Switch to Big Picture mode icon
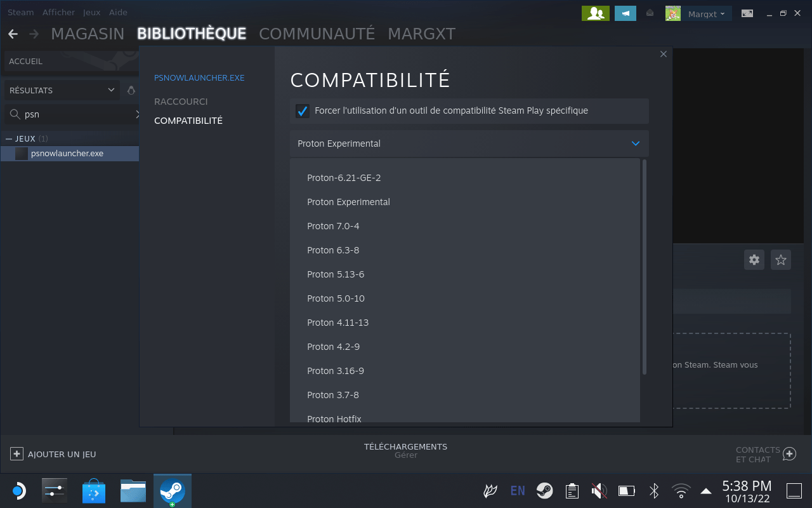This screenshot has width=812, height=508. pyautogui.click(x=748, y=13)
